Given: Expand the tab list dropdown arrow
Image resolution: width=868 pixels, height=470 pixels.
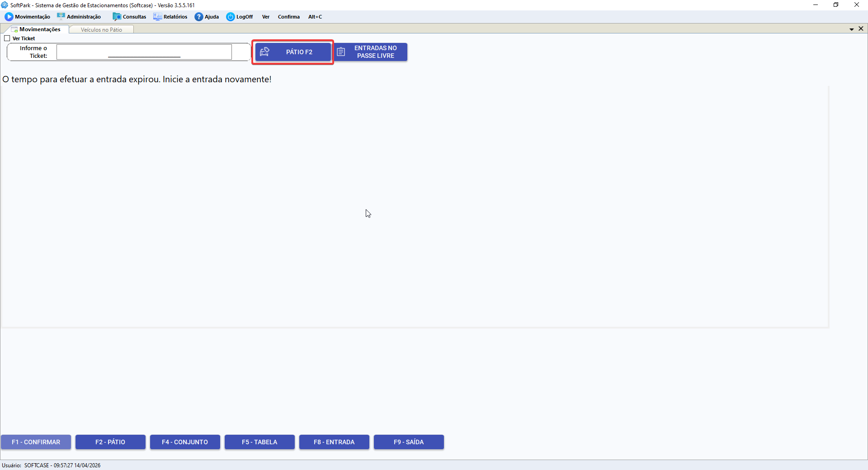Looking at the screenshot, I should coord(852,29).
